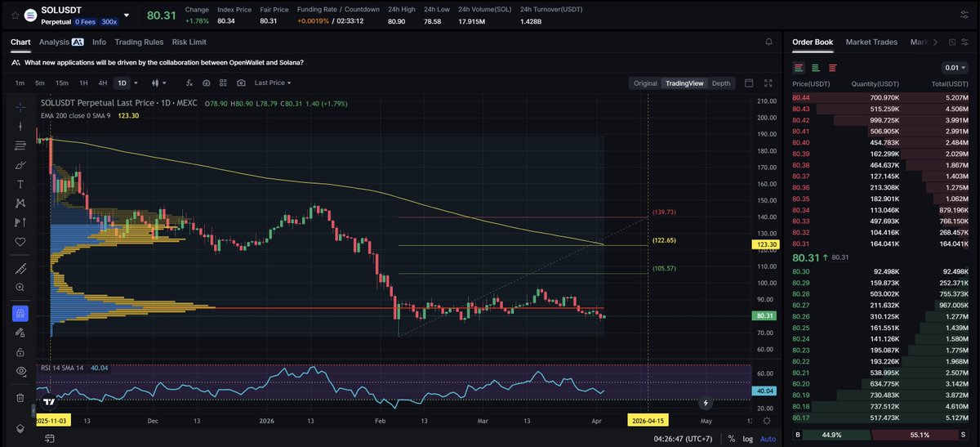Viewport: 980px width, 447px height.
Task: Toggle magnet mode on the chart
Action: (20, 314)
